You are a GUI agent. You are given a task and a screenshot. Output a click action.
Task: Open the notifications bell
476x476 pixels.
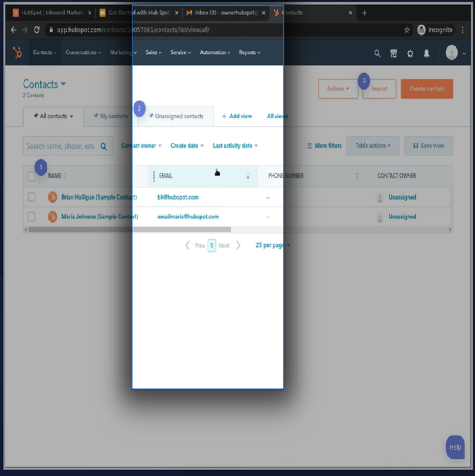pyautogui.click(x=426, y=53)
